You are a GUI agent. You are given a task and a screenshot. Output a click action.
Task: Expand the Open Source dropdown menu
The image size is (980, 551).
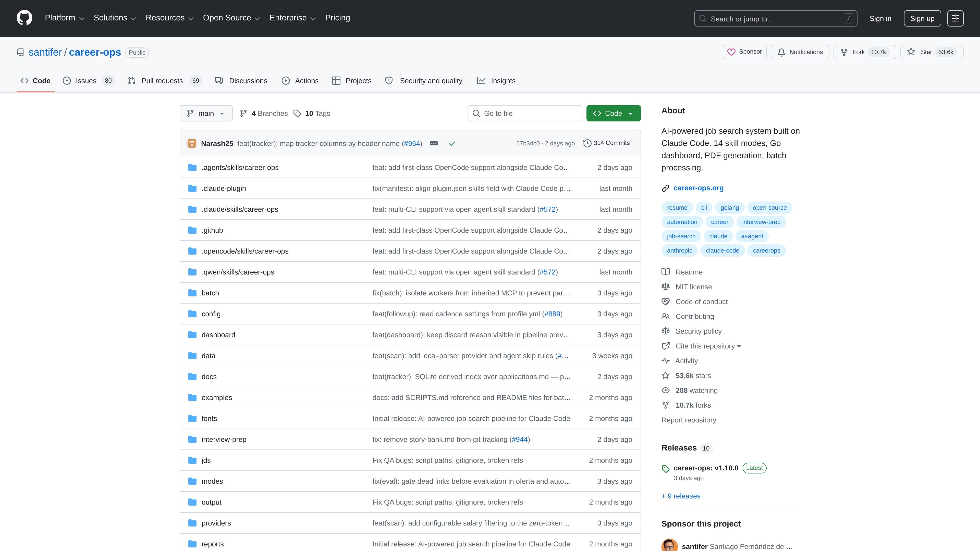point(231,18)
